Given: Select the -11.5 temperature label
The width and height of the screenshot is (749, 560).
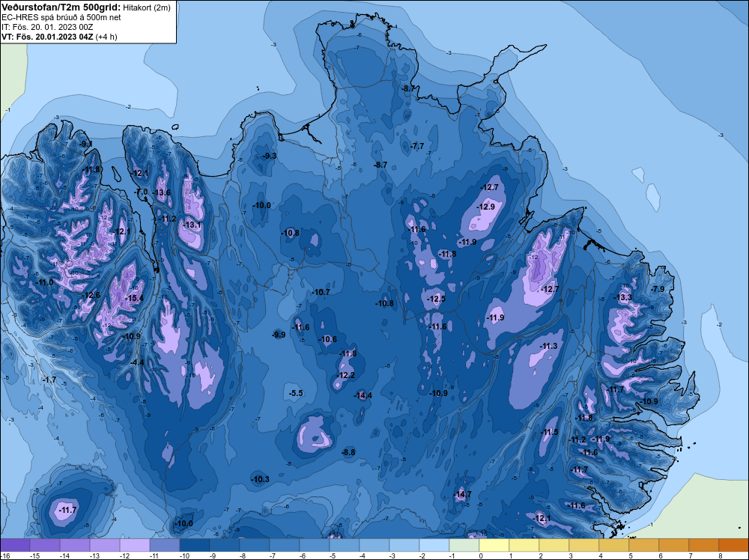Looking at the screenshot, I should tap(550, 432).
